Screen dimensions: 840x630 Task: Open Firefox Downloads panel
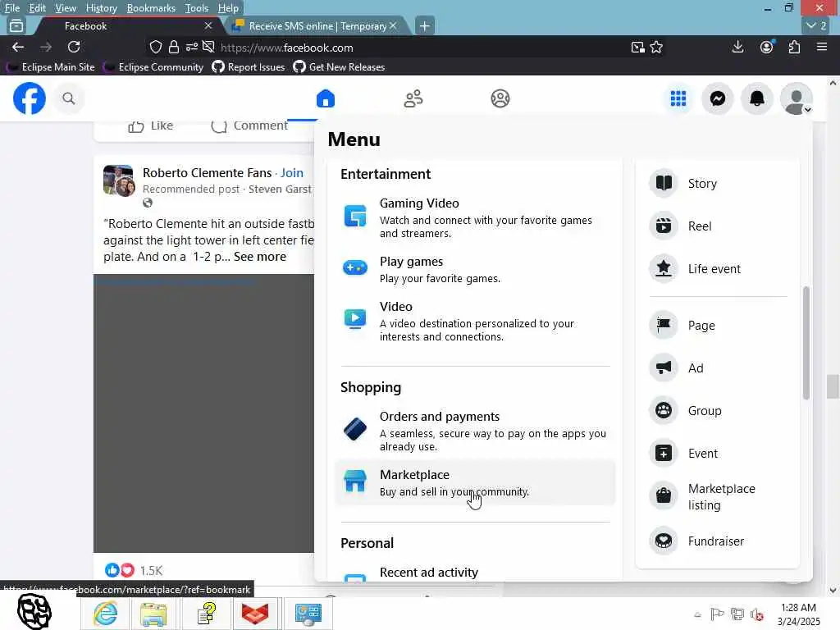click(x=737, y=47)
